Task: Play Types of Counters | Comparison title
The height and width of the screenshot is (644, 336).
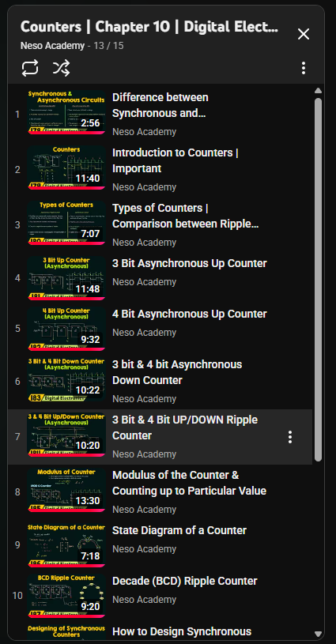Action: pos(185,216)
